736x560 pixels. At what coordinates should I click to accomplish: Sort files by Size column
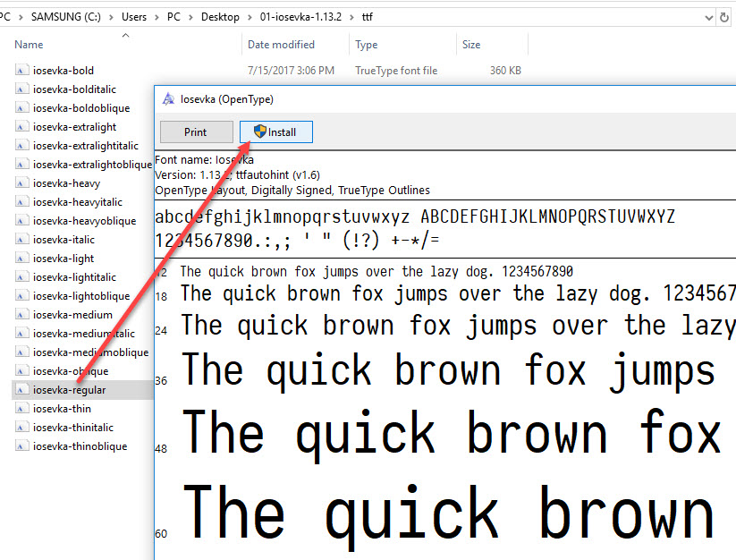pos(471,45)
